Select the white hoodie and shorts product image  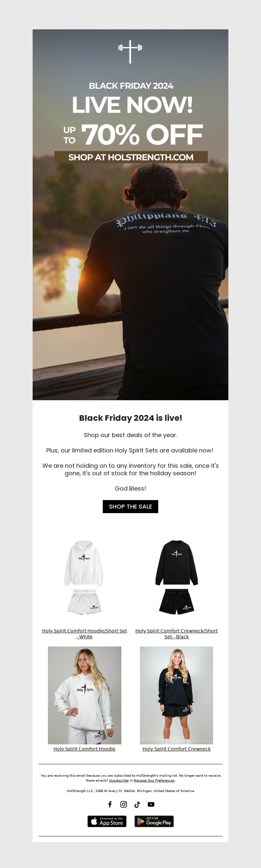pos(84,578)
